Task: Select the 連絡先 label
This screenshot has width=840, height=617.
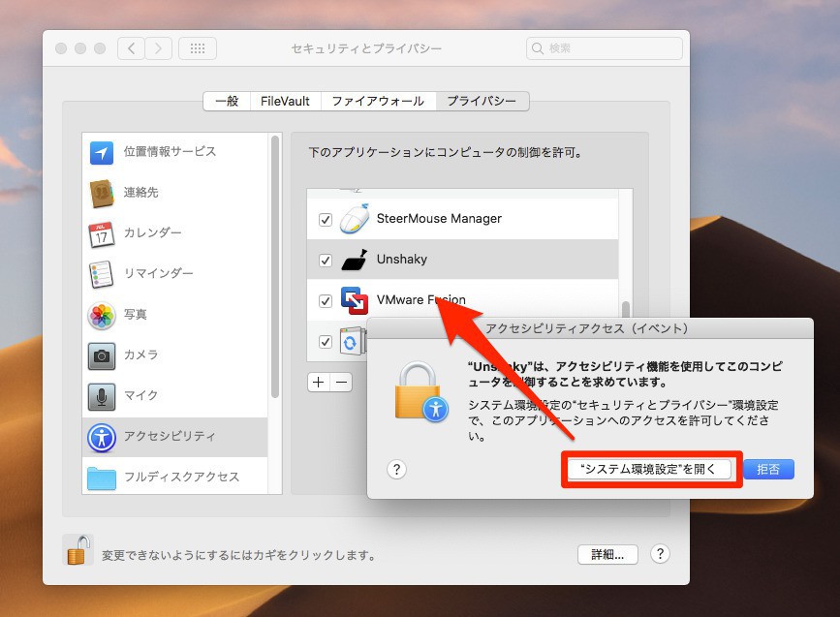Action: coord(140,193)
